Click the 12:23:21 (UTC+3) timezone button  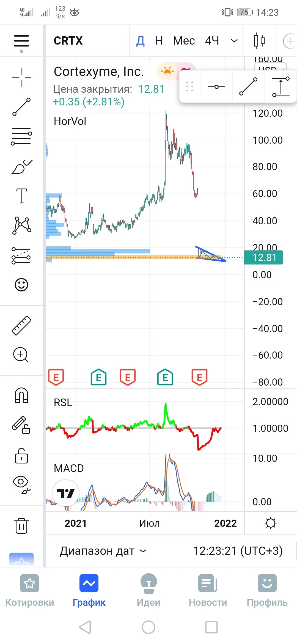238,551
